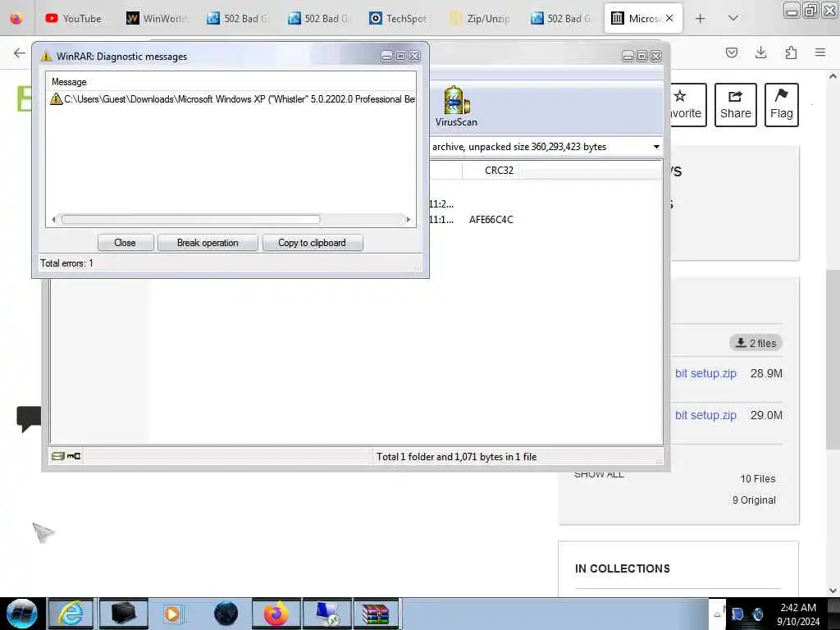This screenshot has width=840, height=630.
Task: Click the speech bubble comment icon
Action: (x=29, y=419)
